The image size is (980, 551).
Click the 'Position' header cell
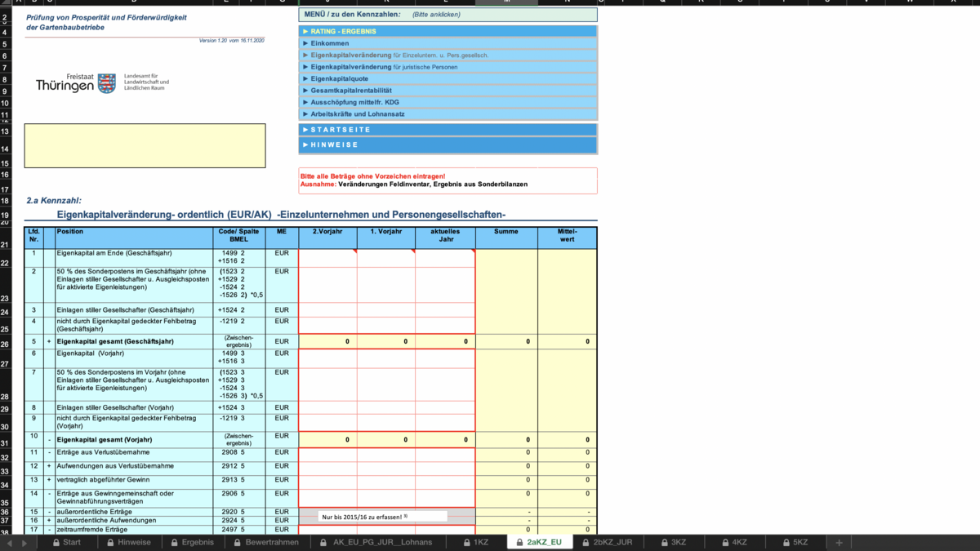(x=133, y=238)
